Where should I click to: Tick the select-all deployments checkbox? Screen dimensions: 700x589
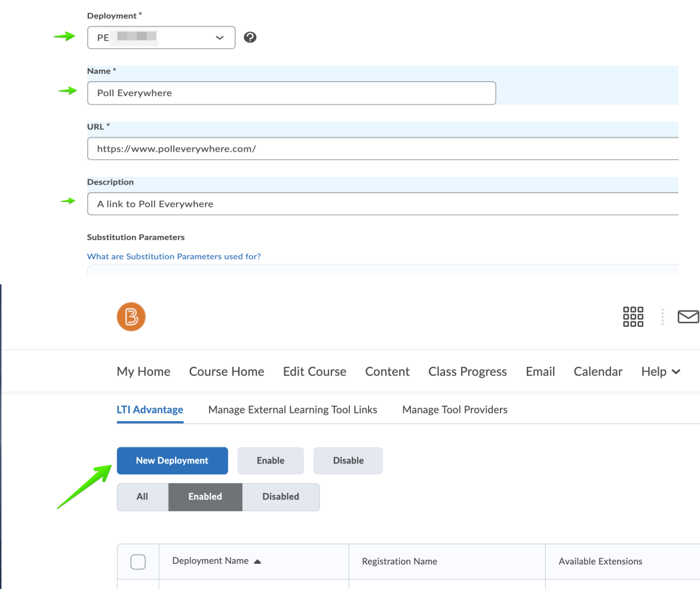click(x=138, y=562)
